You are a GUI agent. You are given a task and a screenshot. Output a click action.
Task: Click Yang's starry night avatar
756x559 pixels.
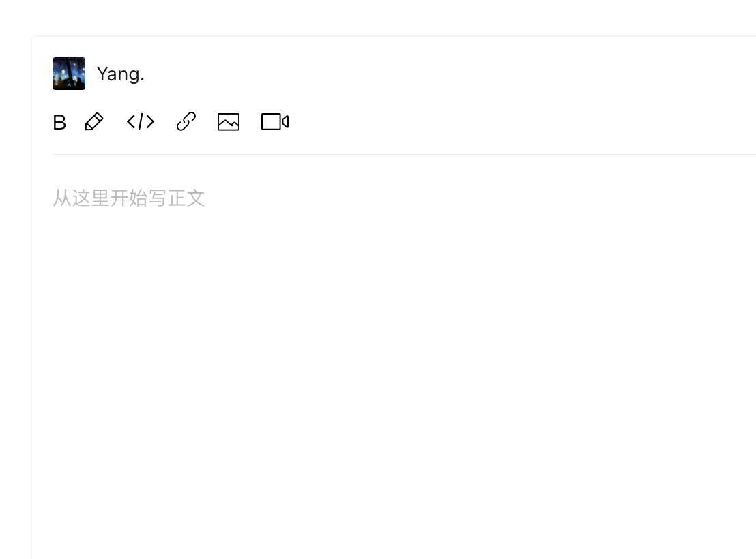[69, 74]
